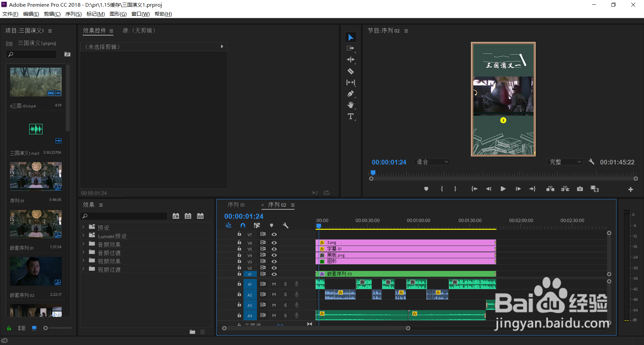The height and width of the screenshot is (345, 644).
Task: Adjust the Project panel thumbnail zoom slider
Action: pos(46,328)
